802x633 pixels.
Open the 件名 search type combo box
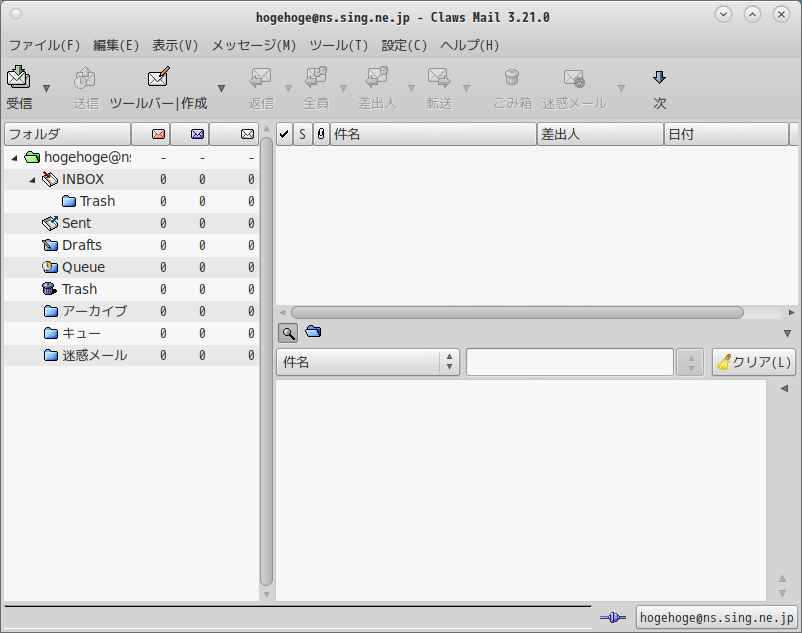[x=368, y=362]
